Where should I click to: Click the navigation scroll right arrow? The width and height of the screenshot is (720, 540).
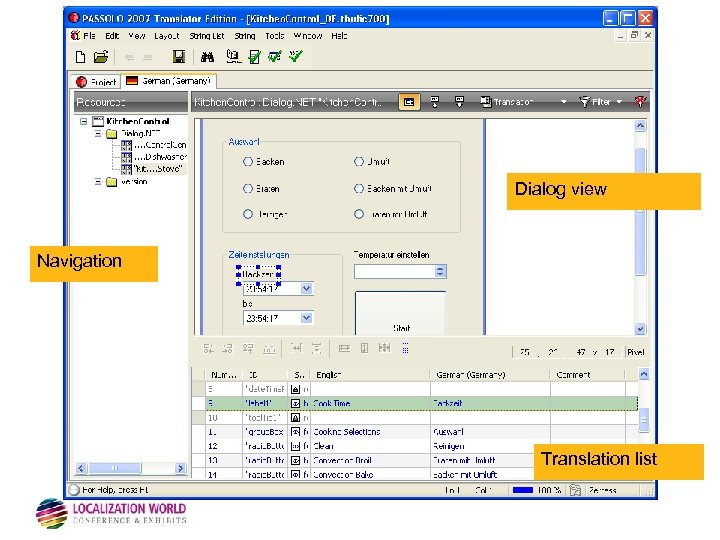tap(180, 468)
